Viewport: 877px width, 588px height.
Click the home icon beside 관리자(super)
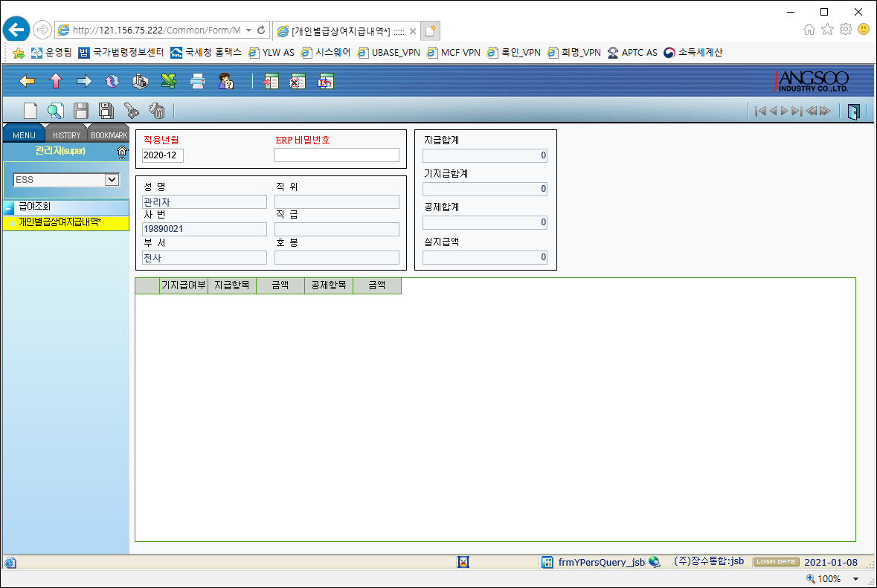pyautogui.click(x=122, y=152)
